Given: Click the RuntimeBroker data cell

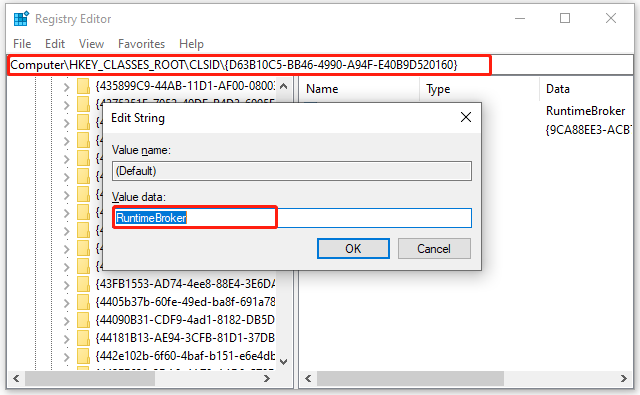Looking at the screenshot, I should (x=585, y=111).
